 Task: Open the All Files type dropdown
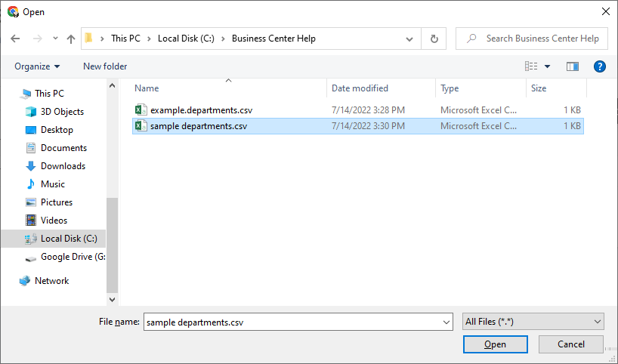tap(533, 322)
